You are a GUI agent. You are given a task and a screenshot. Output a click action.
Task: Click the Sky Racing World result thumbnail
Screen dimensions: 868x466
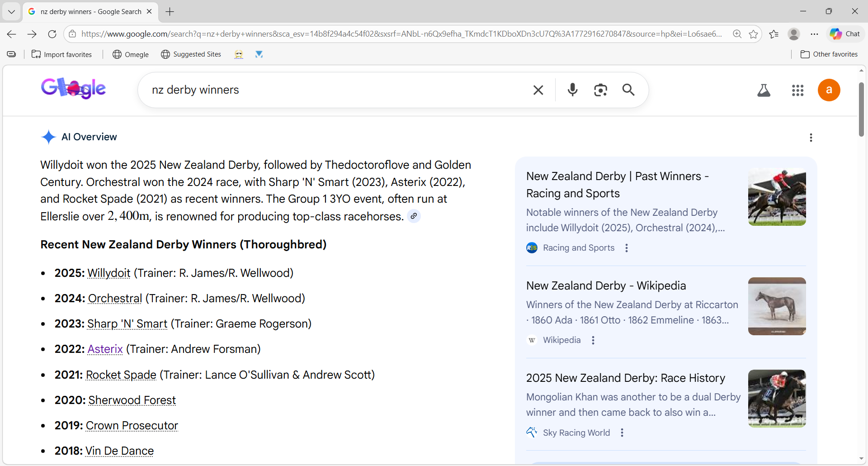click(777, 399)
